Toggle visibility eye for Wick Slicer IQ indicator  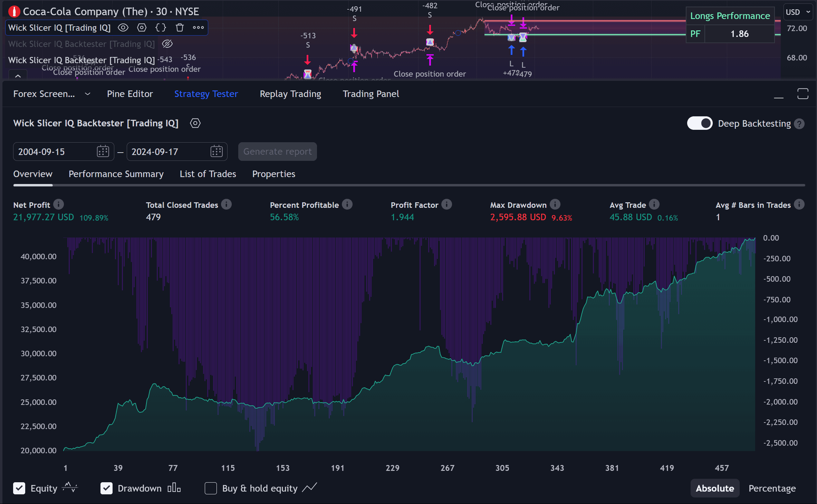click(123, 28)
